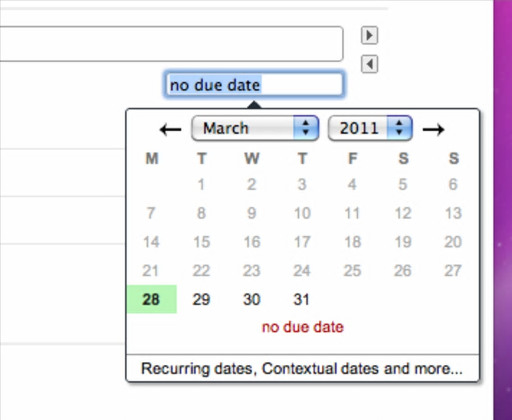The width and height of the screenshot is (512, 420).
Task: Go to next month with right arrow
Action: (x=433, y=129)
